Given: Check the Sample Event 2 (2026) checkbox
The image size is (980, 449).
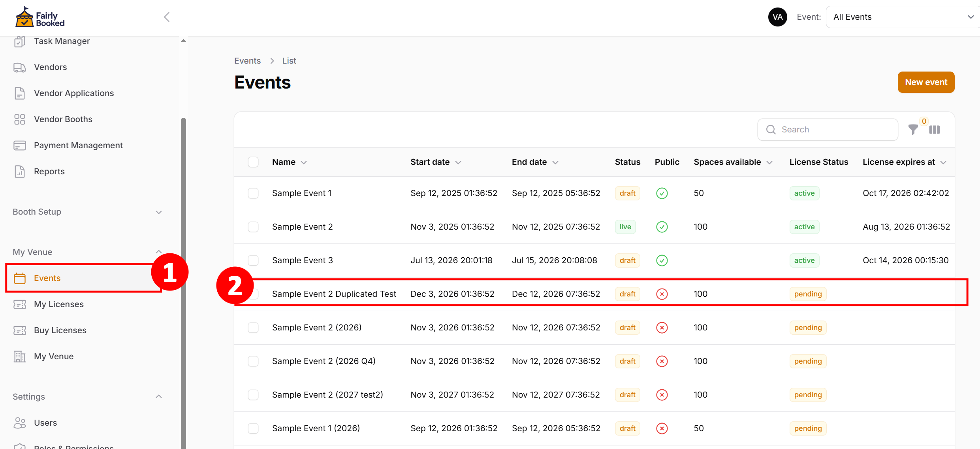Looking at the screenshot, I should pyautogui.click(x=253, y=328).
